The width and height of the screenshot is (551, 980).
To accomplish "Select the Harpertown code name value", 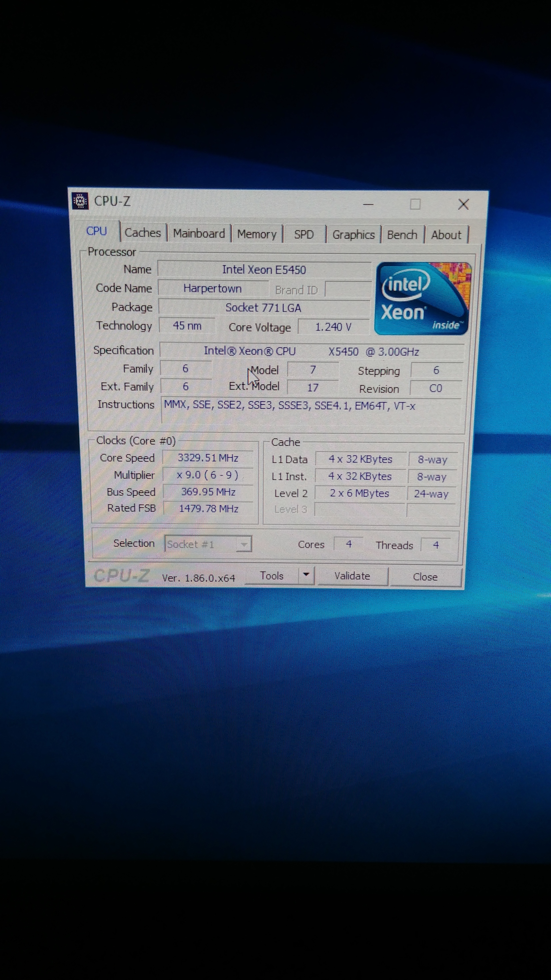I will [213, 288].
